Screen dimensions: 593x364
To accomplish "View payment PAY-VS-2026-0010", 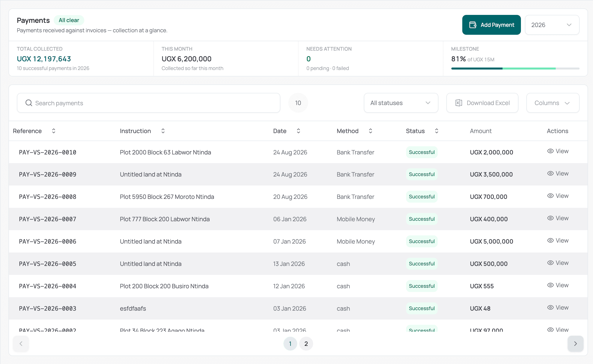I will point(558,151).
